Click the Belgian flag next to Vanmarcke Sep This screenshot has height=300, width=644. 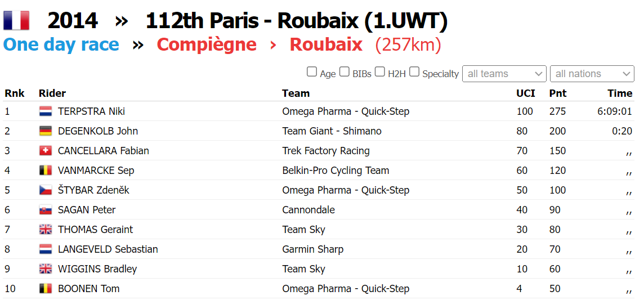(x=46, y=171)
